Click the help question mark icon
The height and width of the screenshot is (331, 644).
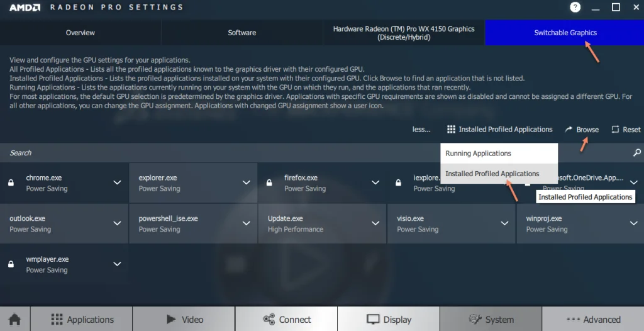point(575,7)
